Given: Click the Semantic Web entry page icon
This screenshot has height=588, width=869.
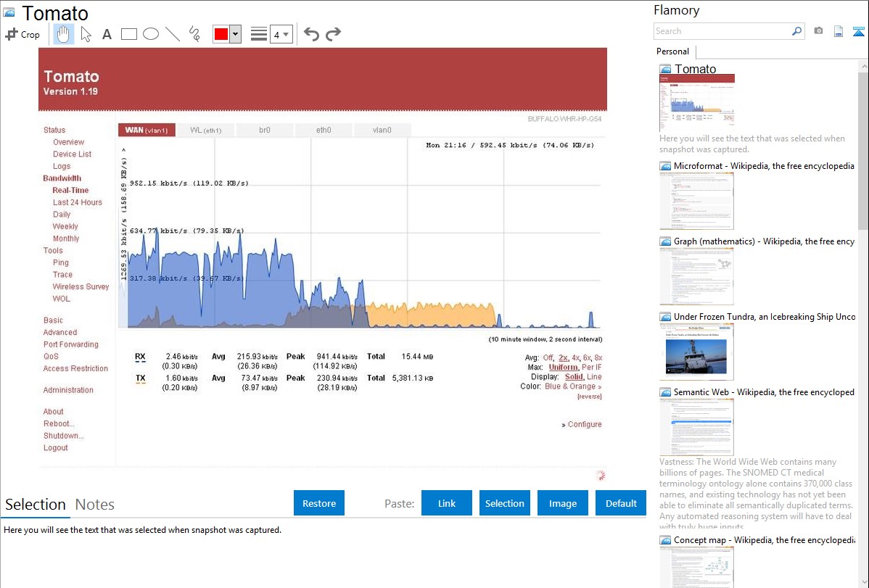Looking at the screenshot, I should pyautogui.click(x=665, y=392).
